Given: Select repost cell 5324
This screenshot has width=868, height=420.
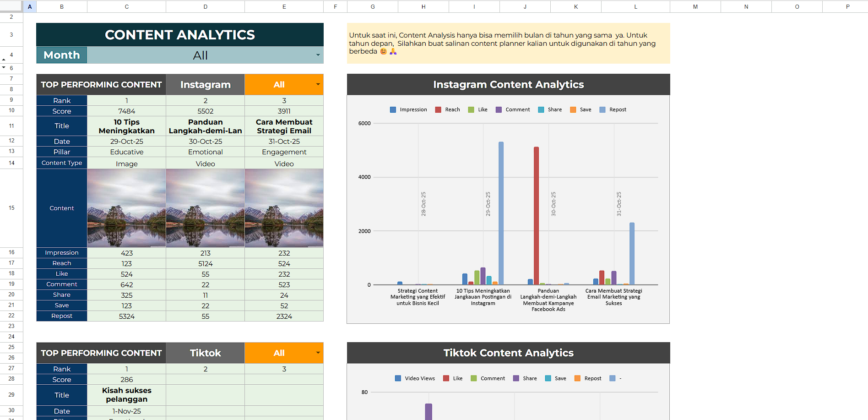Looking at the screenshot, I should [127, 316].
